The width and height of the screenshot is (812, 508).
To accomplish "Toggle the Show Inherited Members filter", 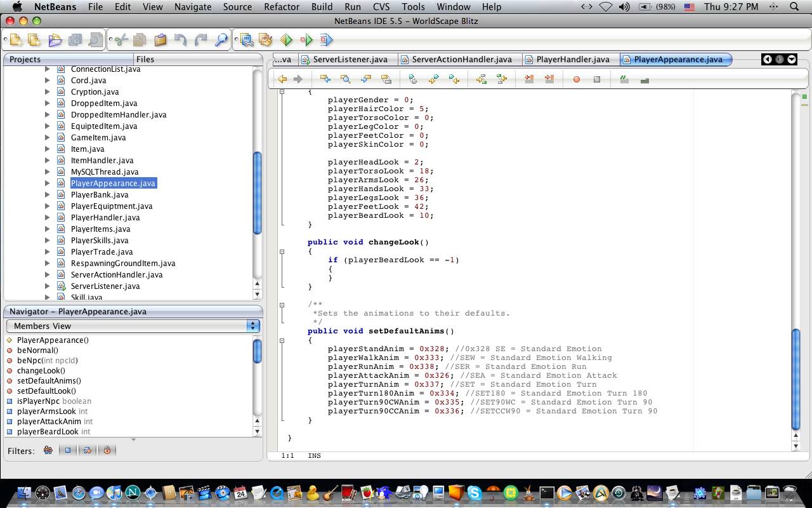I will pyautogui.click(x=48, y=450).
